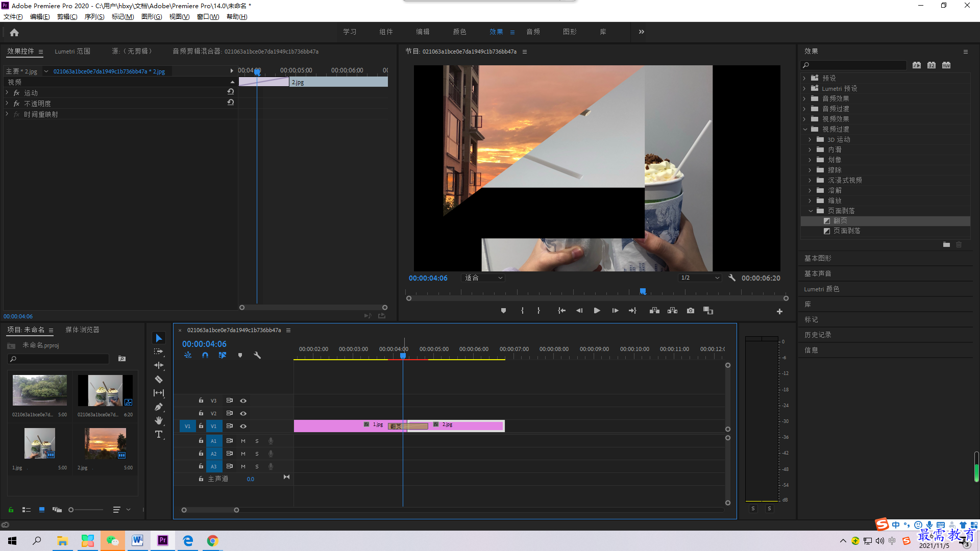This screenshot has height=551, width=980.
Task: Toggle V1 source patching button
Action: (187, 426)
